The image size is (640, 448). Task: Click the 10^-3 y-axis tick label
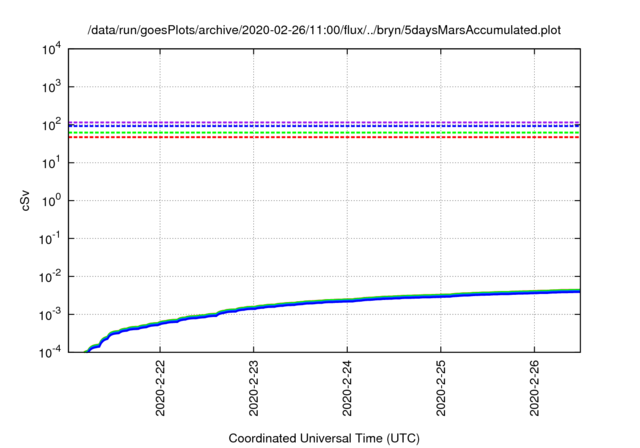(x=50, y=315)
